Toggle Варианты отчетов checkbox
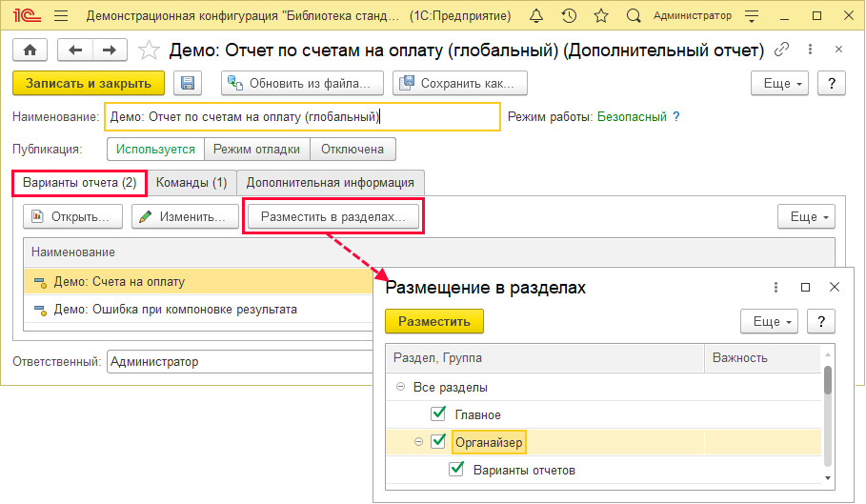 pyautogui.click(x=456, y=469)
